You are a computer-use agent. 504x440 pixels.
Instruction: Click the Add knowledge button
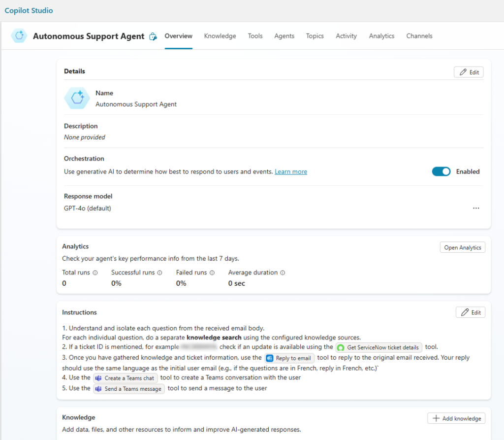point(456,418)
